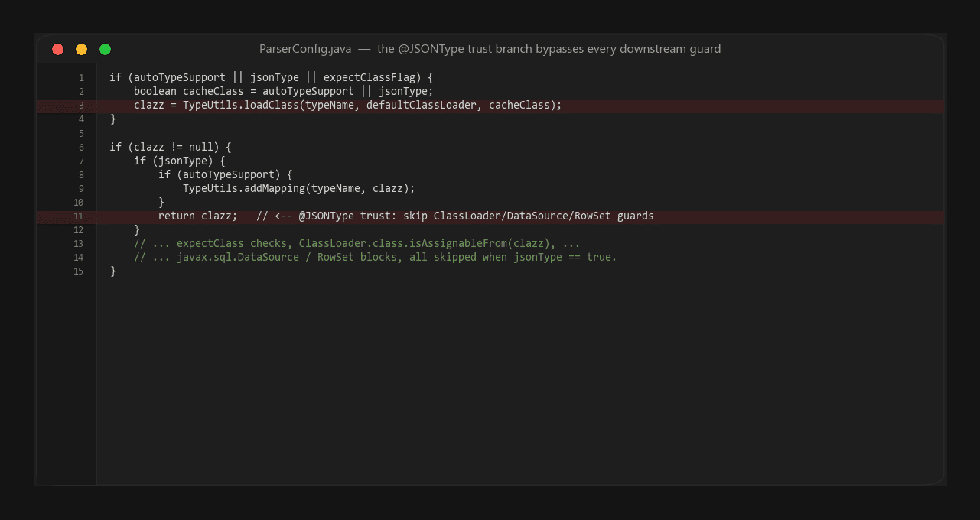980x520 pixels.
Task: Click line number 15 in the gutter
Action: point(79,271)
